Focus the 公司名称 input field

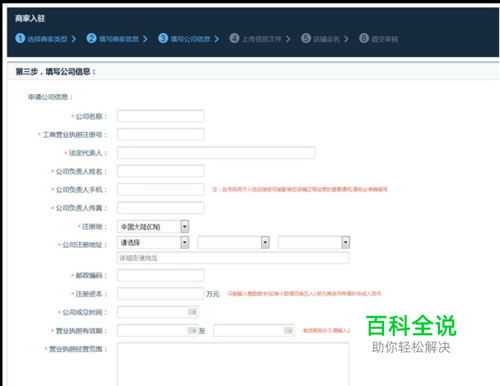pyautogui.click(x=160, y=116)
